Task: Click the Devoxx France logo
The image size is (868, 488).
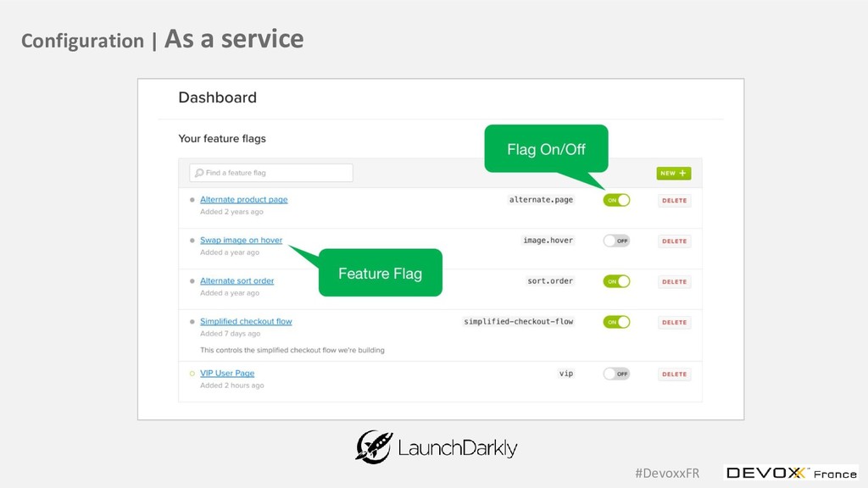Action: click(792, 473)
